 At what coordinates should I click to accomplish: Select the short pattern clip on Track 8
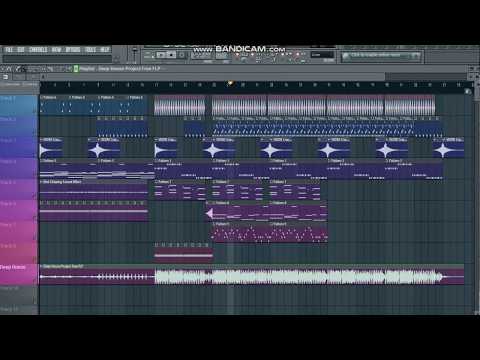(x=183, y=253)
